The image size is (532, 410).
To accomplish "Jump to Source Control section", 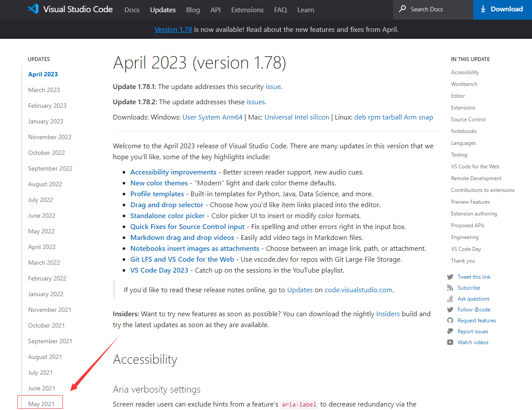I will (468, 120).
